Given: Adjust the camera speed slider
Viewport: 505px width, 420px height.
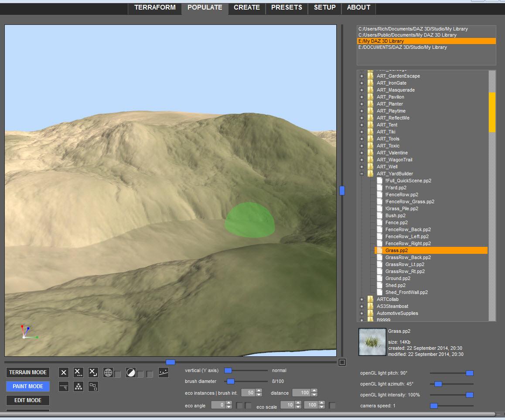Looking at the screenshot, I should tap(434, 406).
